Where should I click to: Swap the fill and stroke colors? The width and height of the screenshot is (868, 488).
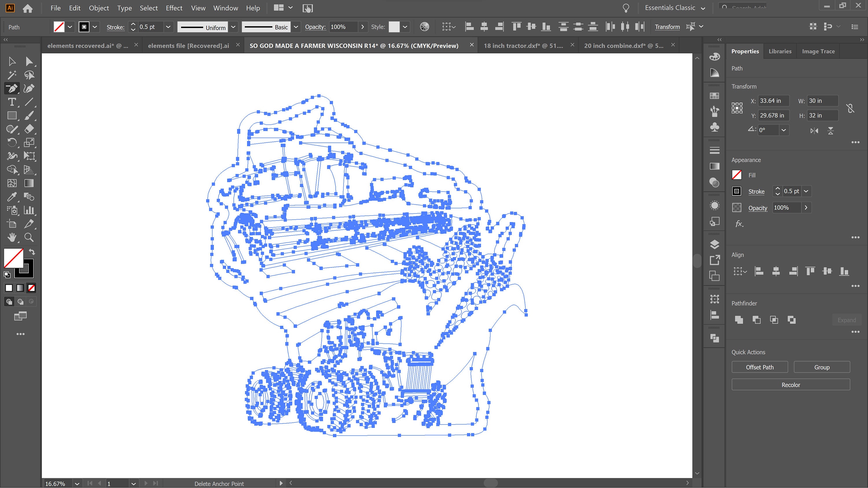tap(32, 252)
